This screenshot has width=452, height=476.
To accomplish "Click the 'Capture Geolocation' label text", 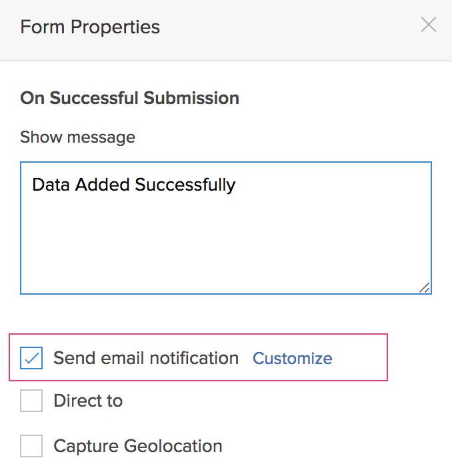I will [x=138, y=446].
